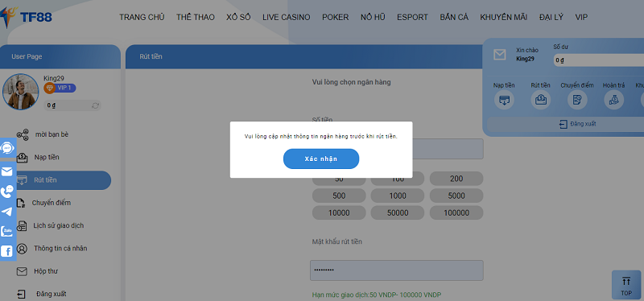Click the Hoàn trả rebate icon
This screenshot has height=301, width=644.
tap(613, 100)
